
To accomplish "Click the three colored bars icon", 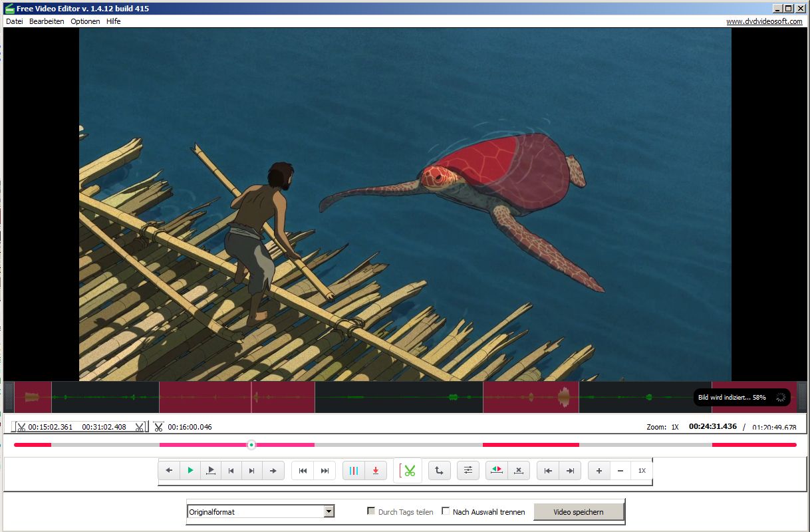I will 354,471.
